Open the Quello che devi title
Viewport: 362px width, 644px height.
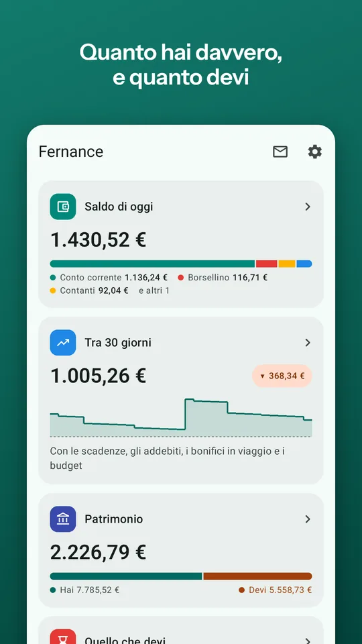click(125, 640)
